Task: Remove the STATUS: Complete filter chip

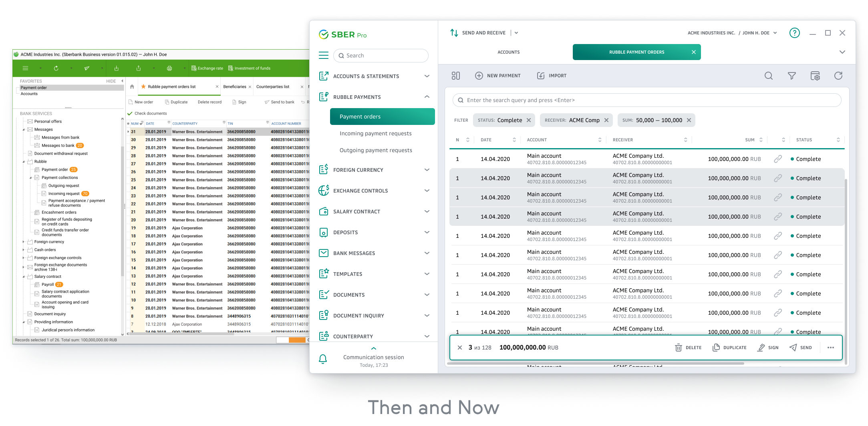Action: tap(529, 120)
